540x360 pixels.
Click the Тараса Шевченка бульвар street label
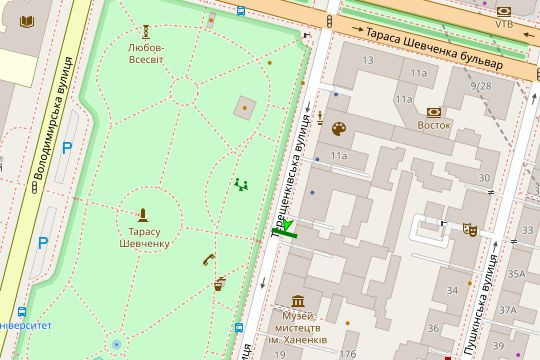[434, 48]
